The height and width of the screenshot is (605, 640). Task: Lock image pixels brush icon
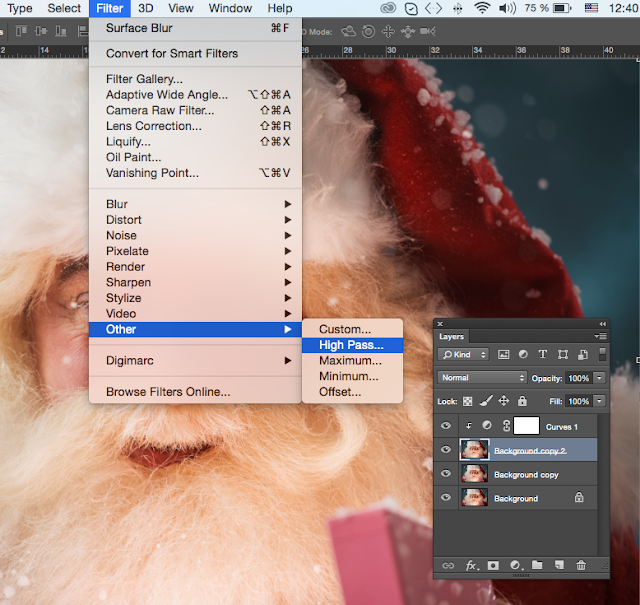(486, 401)
